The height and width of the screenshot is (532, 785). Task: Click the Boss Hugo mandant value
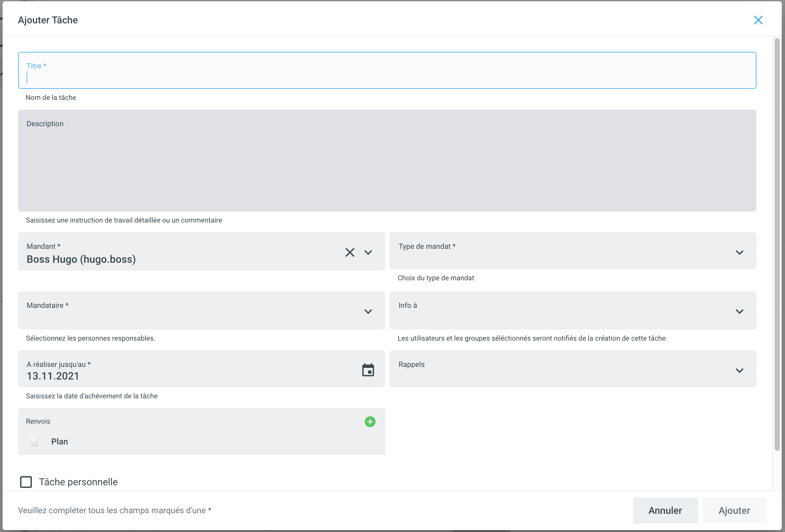point(81,259)
